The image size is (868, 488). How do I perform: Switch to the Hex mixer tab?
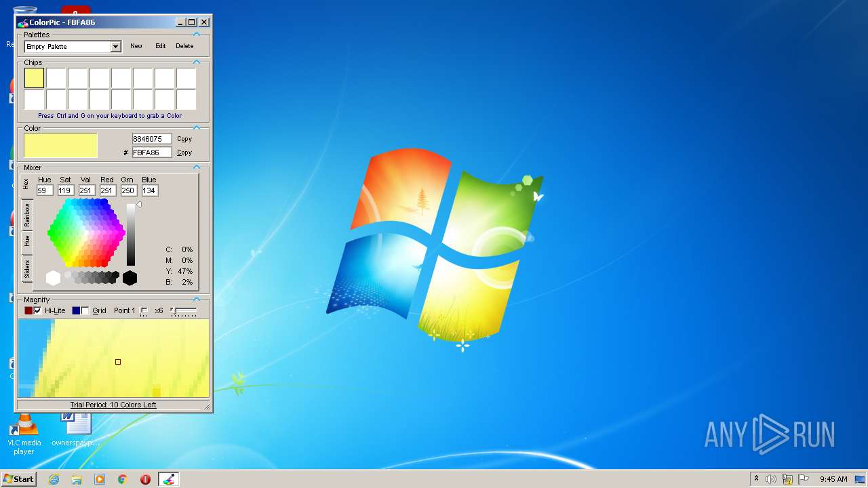[26, 184]
